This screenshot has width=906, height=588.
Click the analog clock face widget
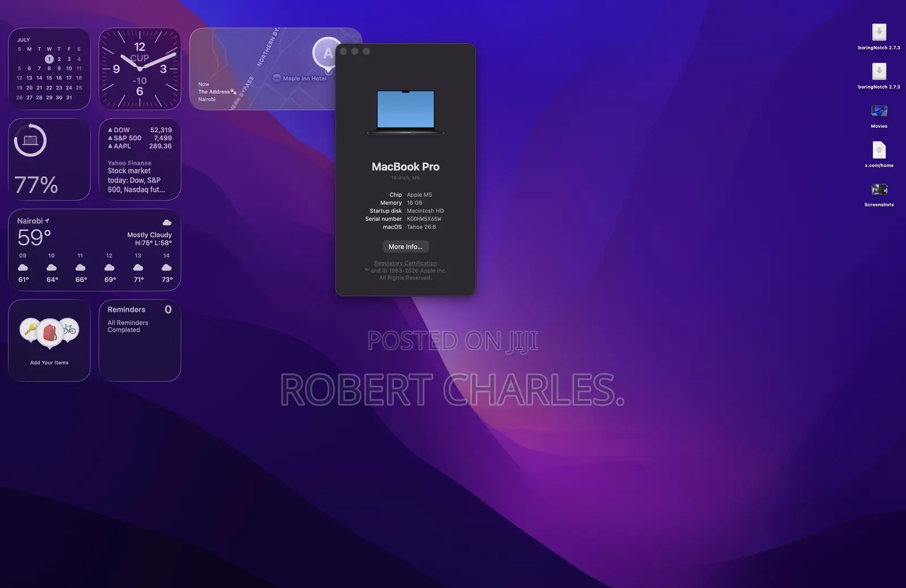point(140,69)
